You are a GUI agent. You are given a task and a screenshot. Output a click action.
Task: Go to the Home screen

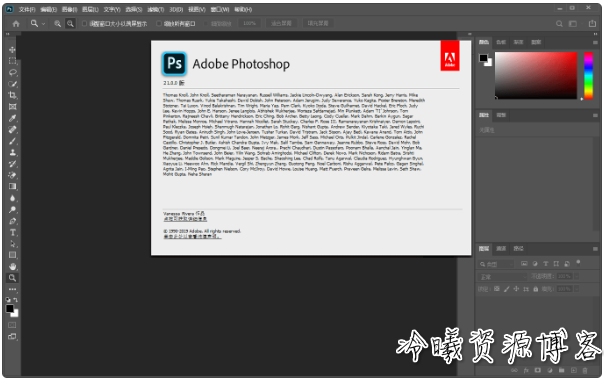tap(16, 24)
